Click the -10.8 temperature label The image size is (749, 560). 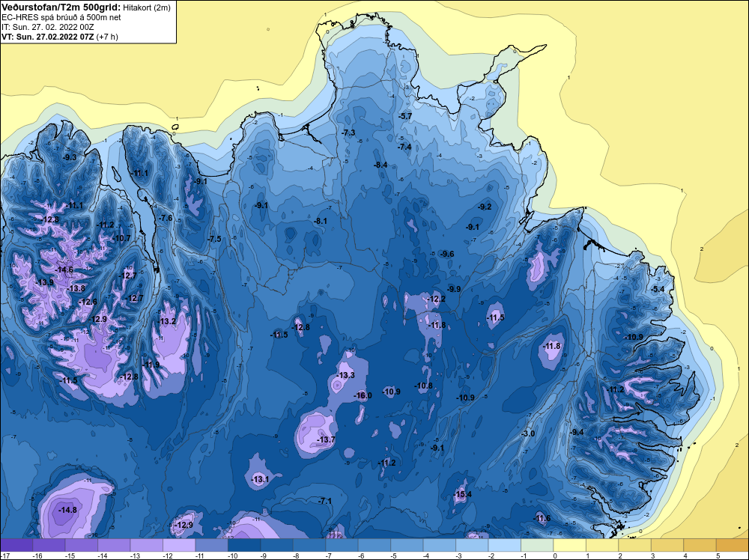click(x=423, y=386)
